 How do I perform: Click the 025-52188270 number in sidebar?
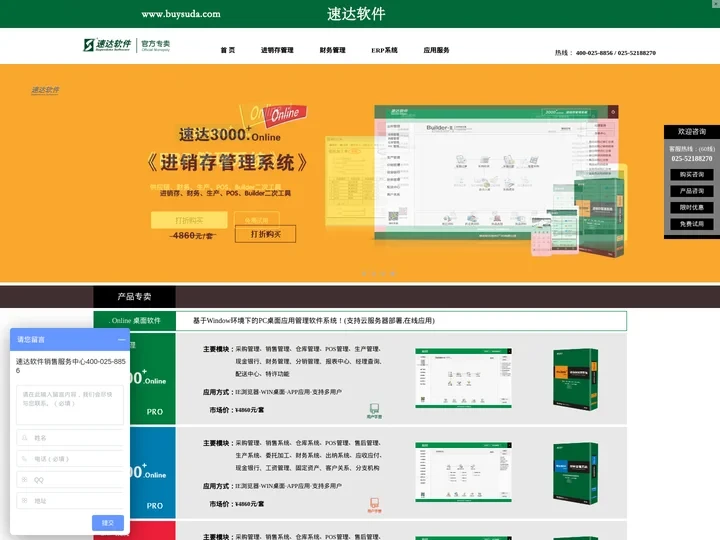point(692,159)
